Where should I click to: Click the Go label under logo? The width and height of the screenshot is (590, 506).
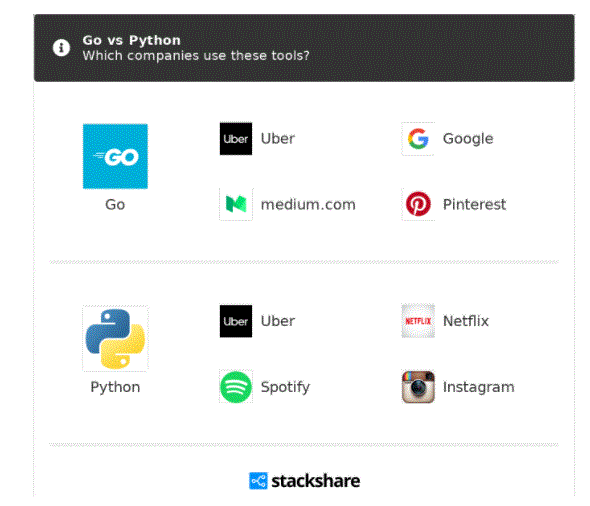tap(115, 205)
